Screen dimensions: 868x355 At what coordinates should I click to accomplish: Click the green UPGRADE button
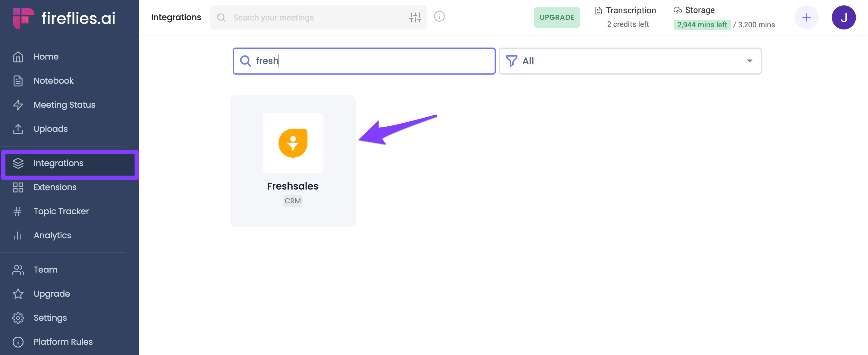pyautogui.click(x=557, y=17)
